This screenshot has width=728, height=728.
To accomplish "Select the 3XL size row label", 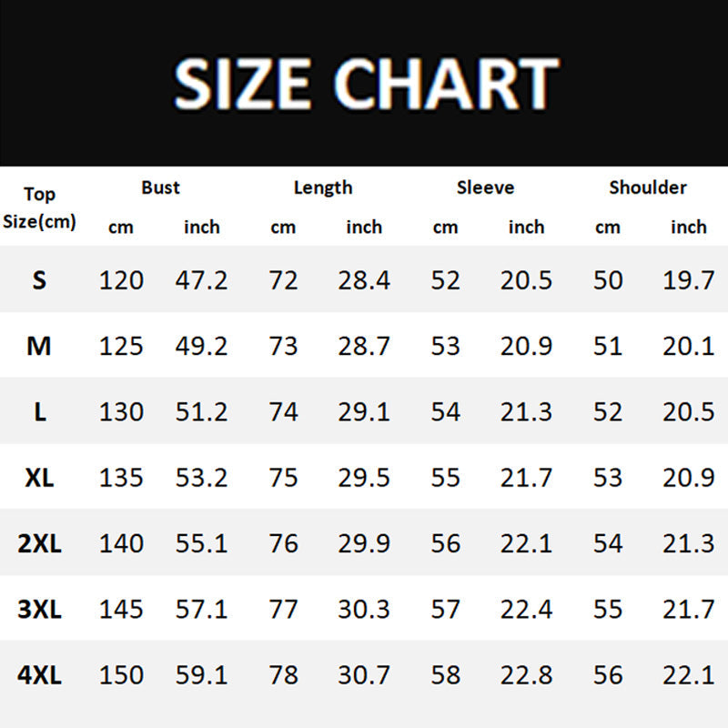I will point(39,609).
